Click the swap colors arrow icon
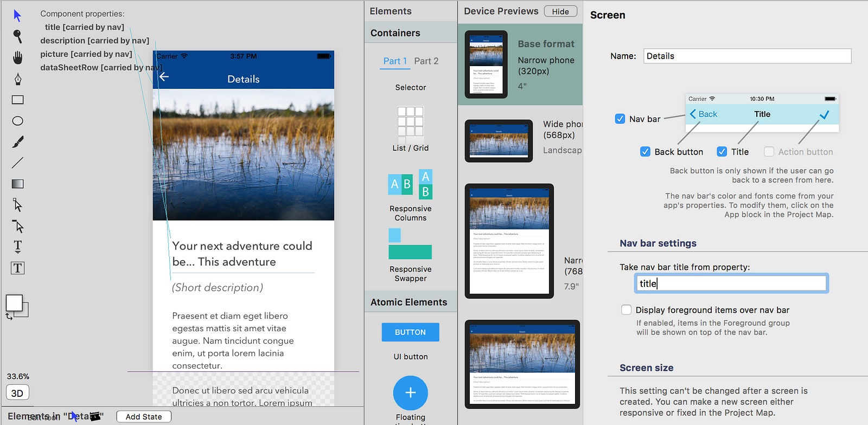Screen dimensions: 868x425 click(9, 317)
